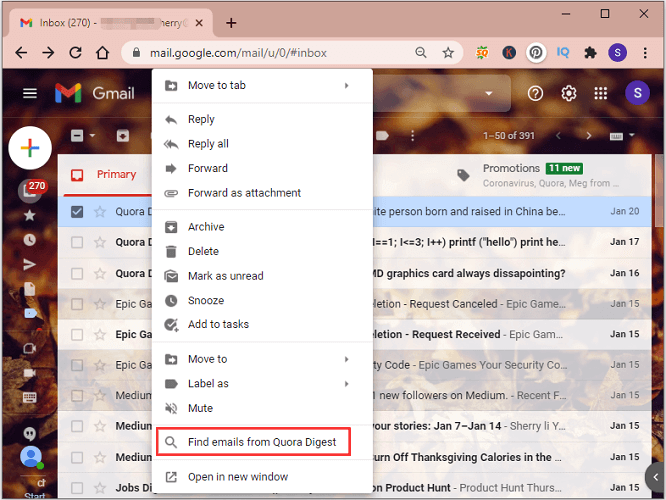Open the Google apps grid
Screen dimensions: 666x500
pyautogui.click(x=601, y=93)
